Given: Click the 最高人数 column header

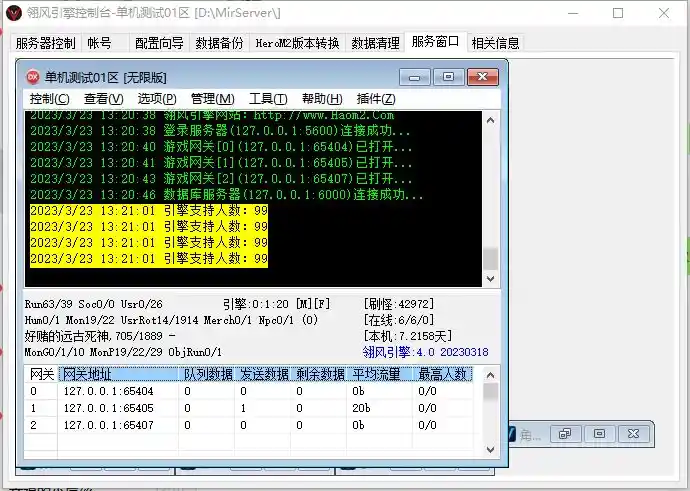Looking at the screenshot, I should tap(442, 374).
